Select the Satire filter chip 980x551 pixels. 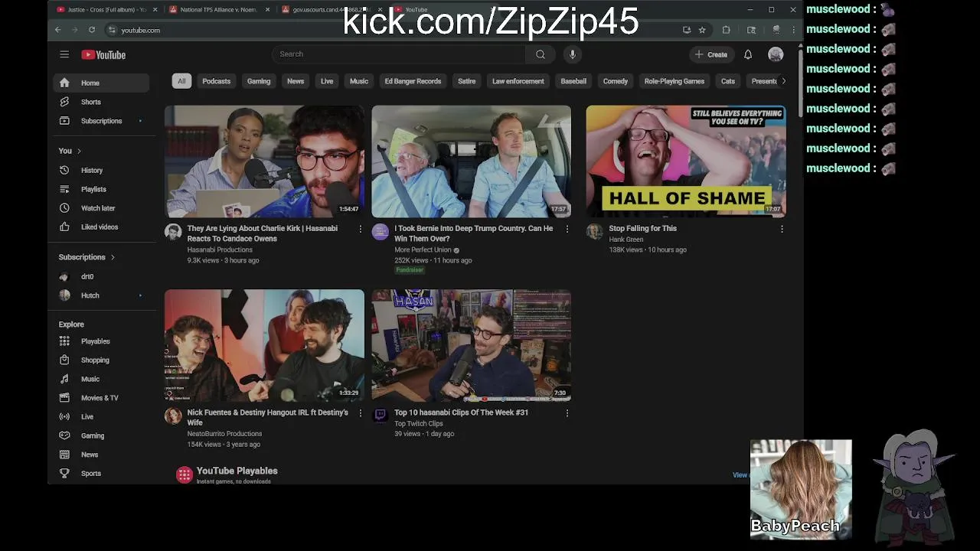tap(466, 81)
